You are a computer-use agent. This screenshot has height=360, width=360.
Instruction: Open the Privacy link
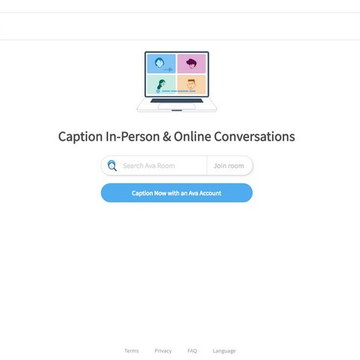[x=163, y=351]
